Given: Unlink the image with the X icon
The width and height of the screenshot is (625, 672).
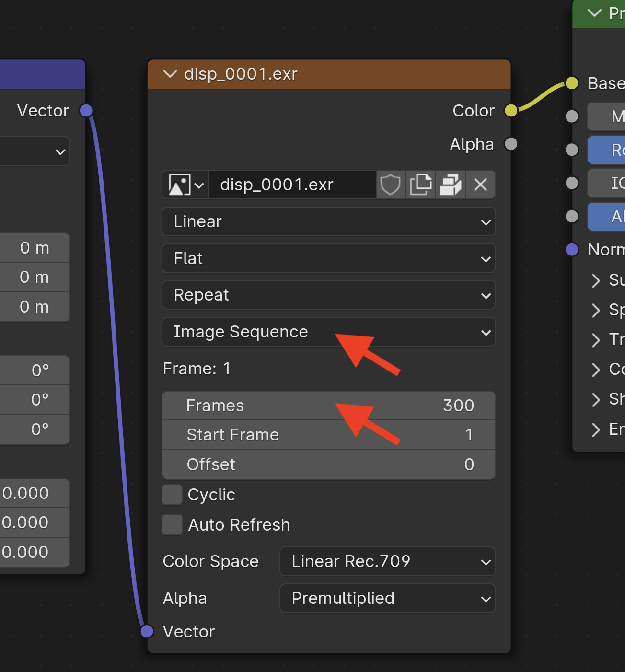Looking at the screenshot, I should point(480,185).
